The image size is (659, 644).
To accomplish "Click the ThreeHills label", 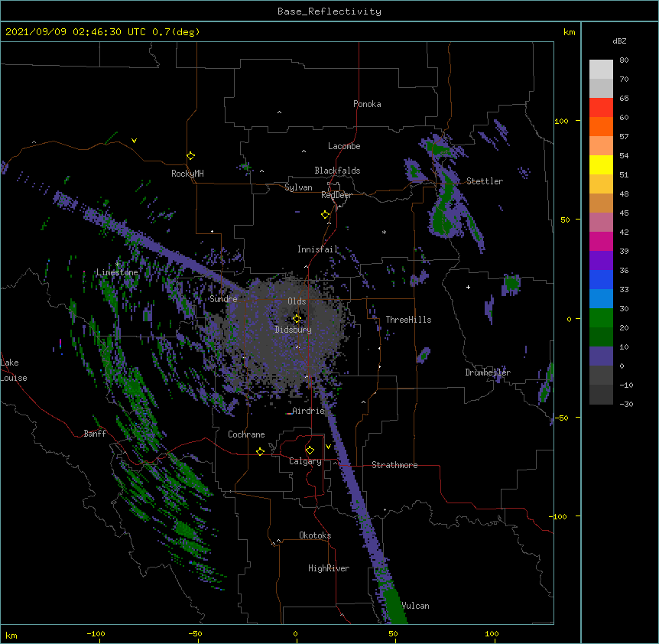I will point(408,320).
